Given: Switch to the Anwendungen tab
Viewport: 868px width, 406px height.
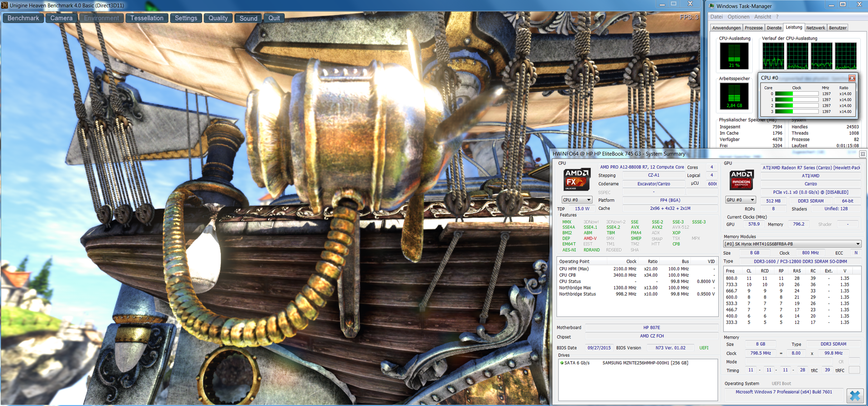Looking at the screenshot, I should point(726,28).
